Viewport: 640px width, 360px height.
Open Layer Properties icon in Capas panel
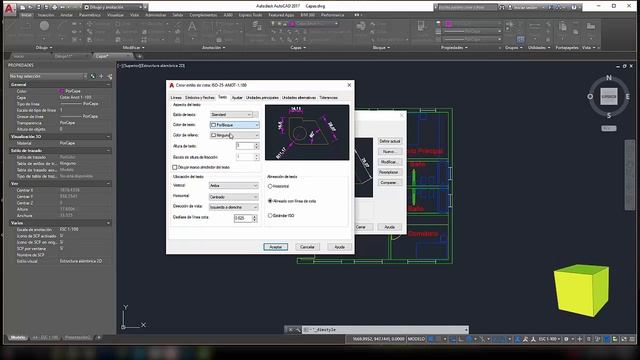pyautogui.click(x=257, y=26)
